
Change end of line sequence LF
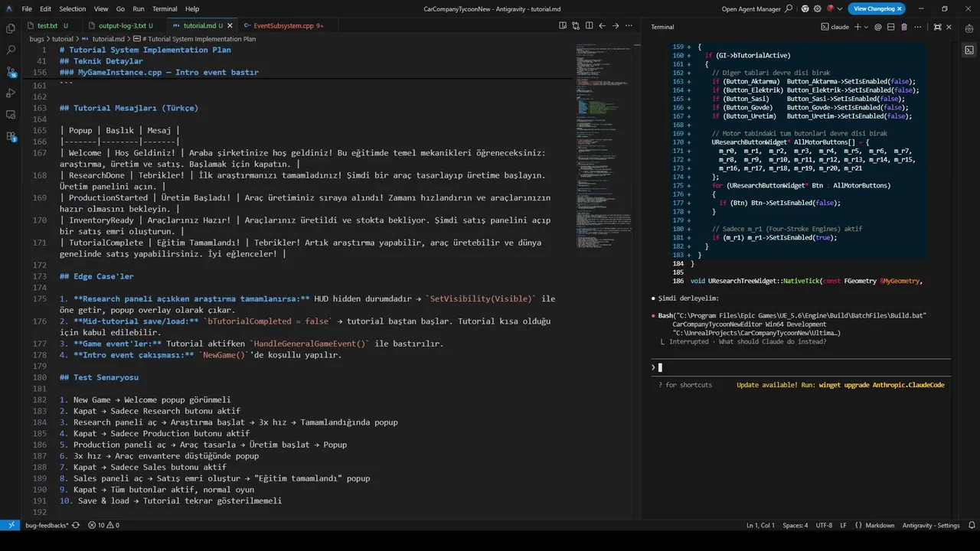[843, 525]
